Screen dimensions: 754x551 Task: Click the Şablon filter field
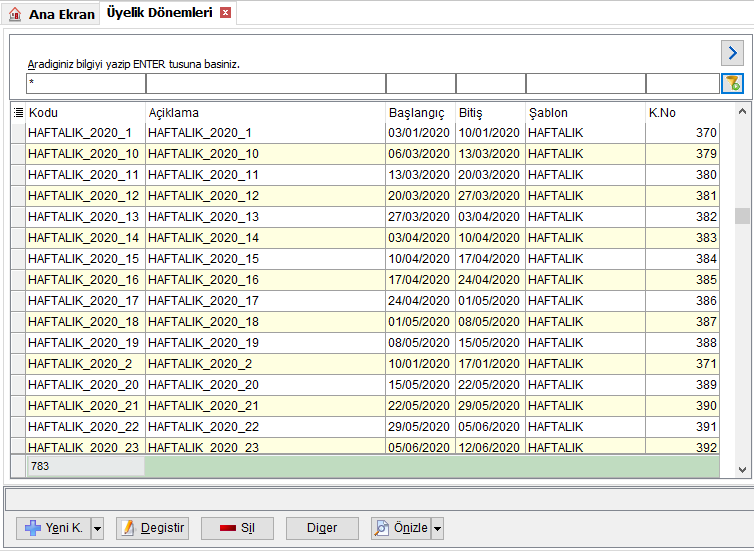tap(586, 84)
